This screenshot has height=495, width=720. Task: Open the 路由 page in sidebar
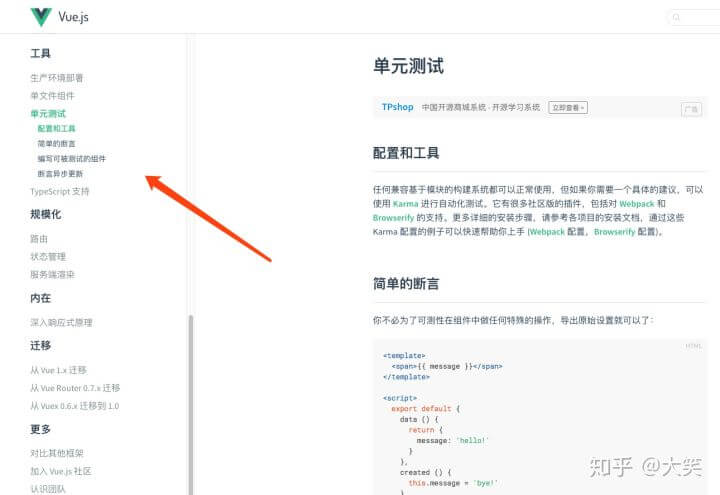pyautogui.click(x=39, y=239)
